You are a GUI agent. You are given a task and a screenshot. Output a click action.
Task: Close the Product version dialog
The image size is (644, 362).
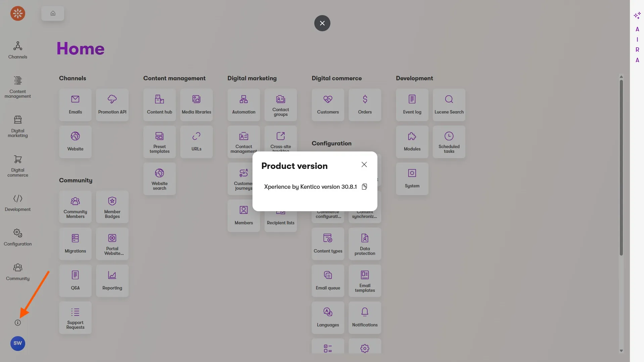pyautogui.click(x=364, y=165)
